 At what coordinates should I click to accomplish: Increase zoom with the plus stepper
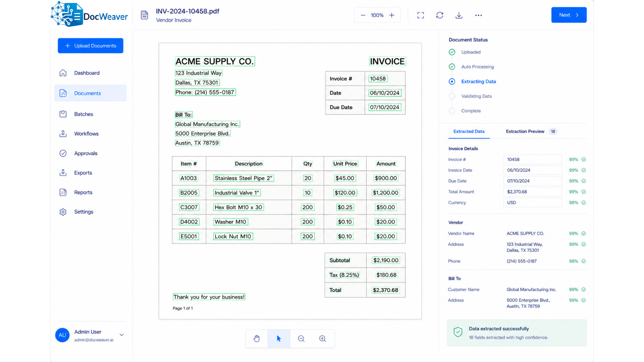pos(392,15)
